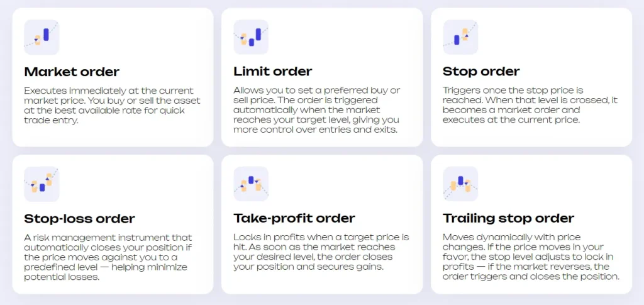644x305 pixels.
Task: Click the Market order candlestick icon
Action: coord(42,37)
